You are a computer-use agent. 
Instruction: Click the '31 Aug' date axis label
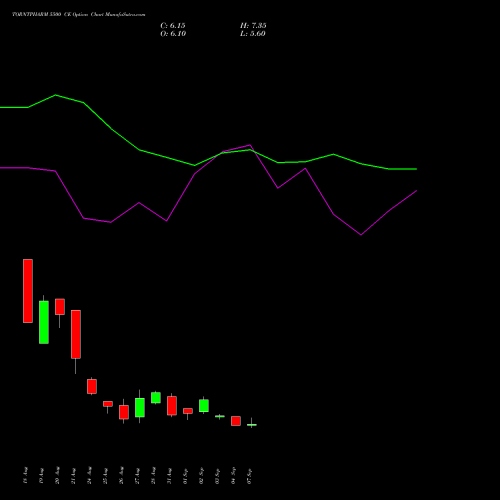[170, 475]
